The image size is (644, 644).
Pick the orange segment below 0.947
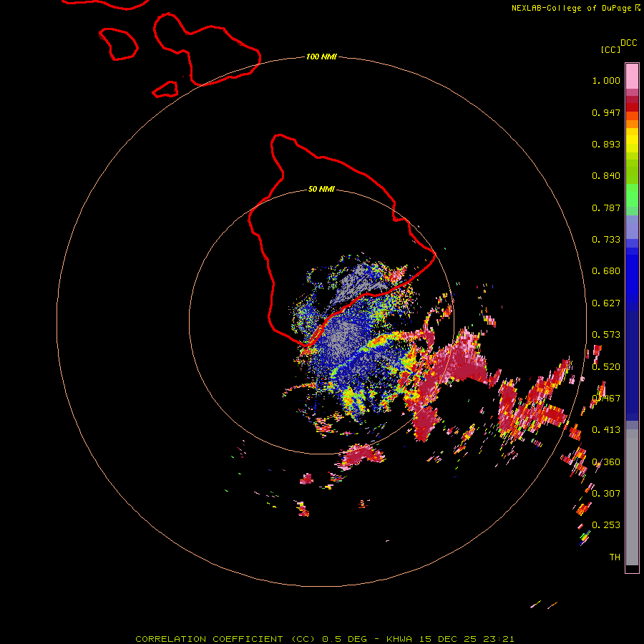(x=632, y=124)
